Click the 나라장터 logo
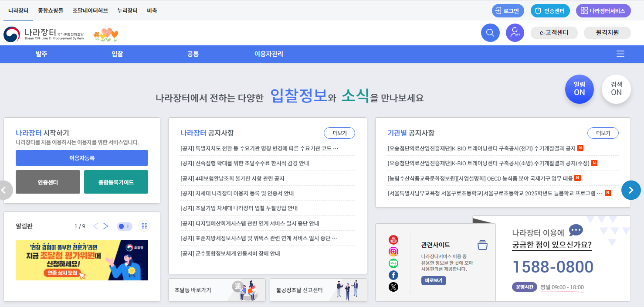The image size is (644, 307). (x=44, y=34)
